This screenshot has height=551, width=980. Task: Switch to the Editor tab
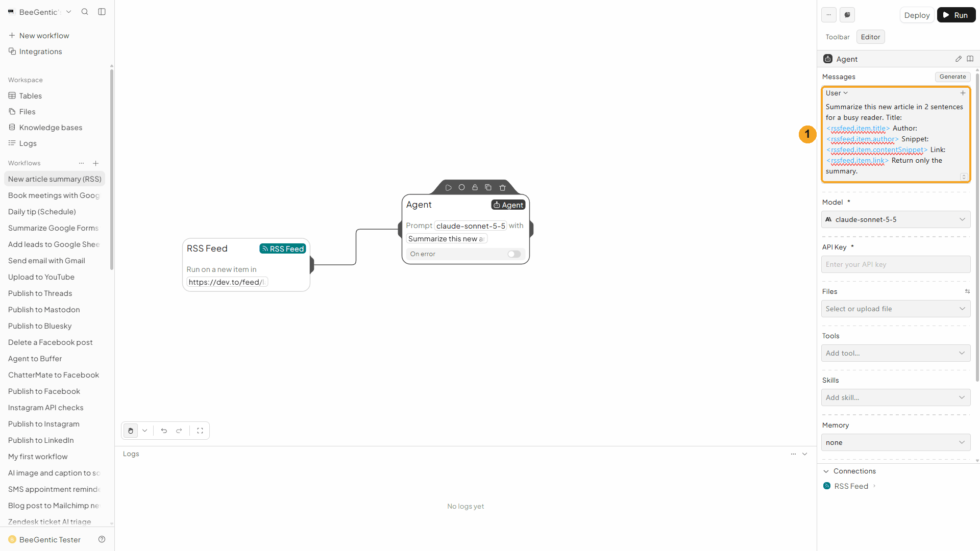coord(870,37)
